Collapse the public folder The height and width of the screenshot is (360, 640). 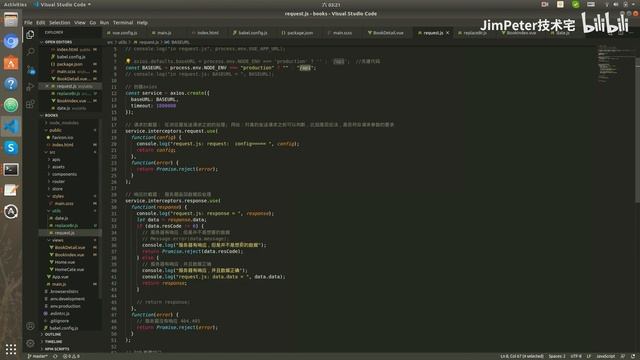click(55, 130)
